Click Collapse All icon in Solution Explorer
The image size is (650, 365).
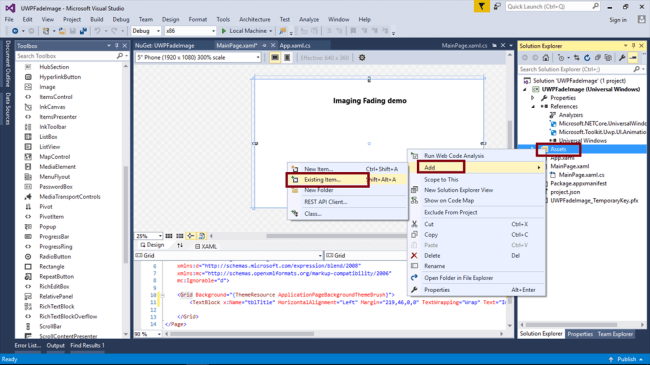click(x=598, y=58)
